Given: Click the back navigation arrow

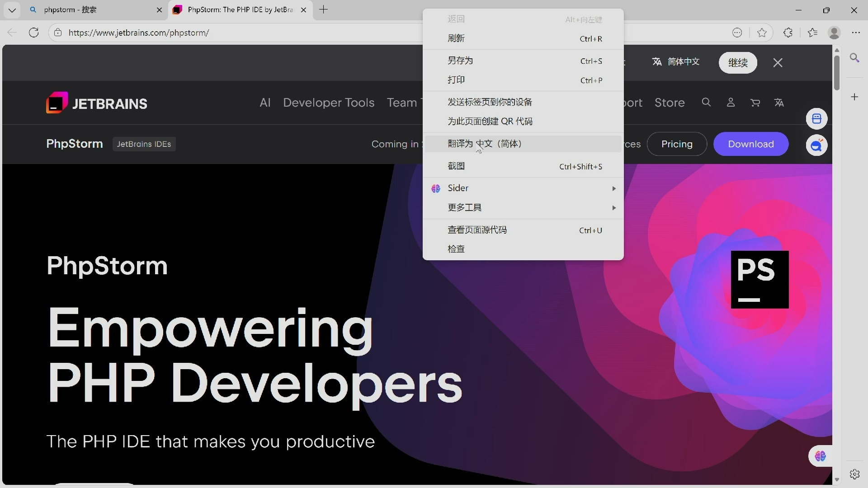Looking at the screenshot, I should [x=12, y=33].
